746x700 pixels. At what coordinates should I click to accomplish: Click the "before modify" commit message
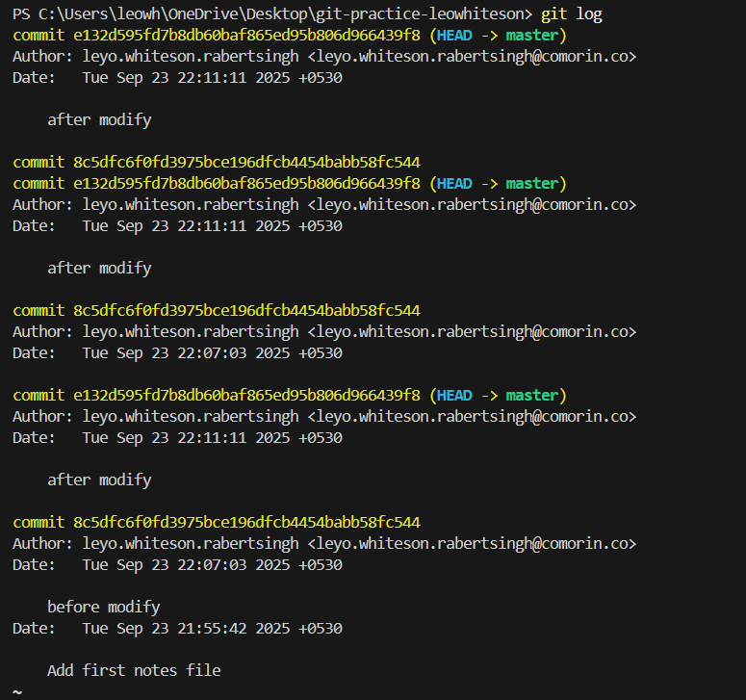pos(103,607)
